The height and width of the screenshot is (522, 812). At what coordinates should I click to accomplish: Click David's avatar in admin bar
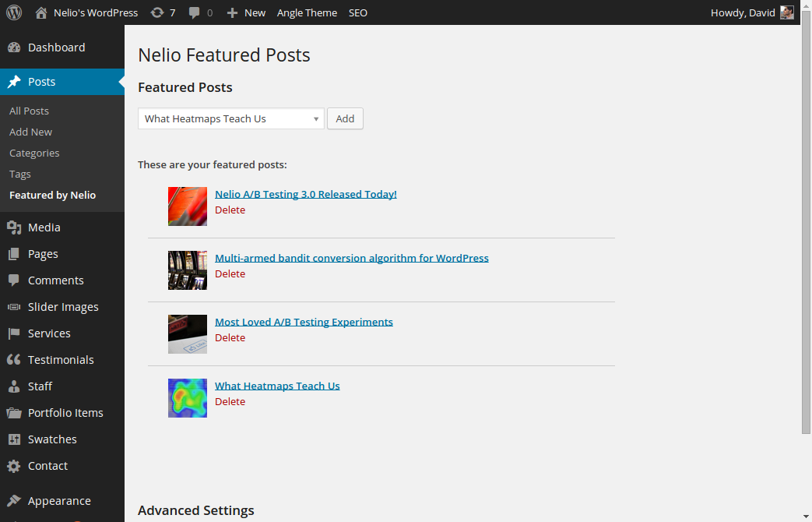(x=786, y=12)
